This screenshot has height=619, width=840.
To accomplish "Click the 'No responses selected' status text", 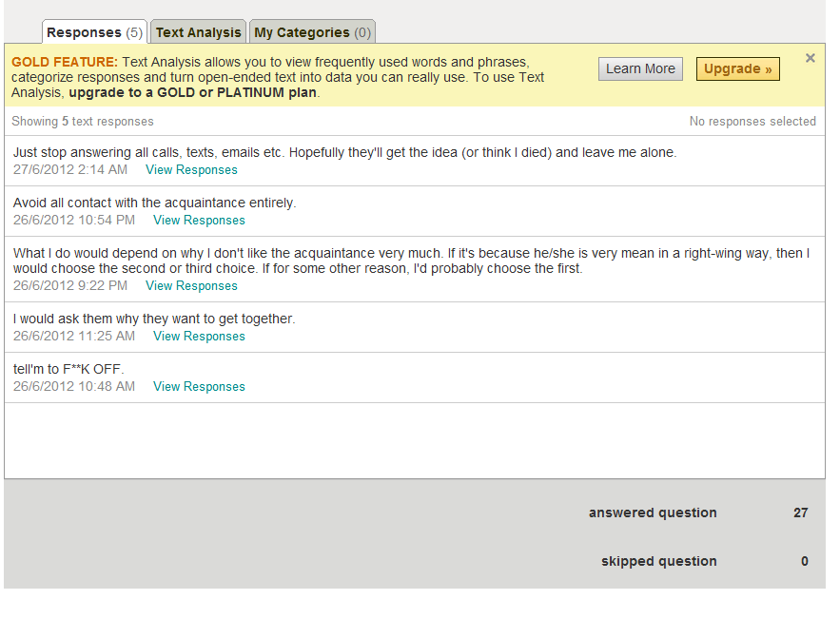I will (752, 122).
